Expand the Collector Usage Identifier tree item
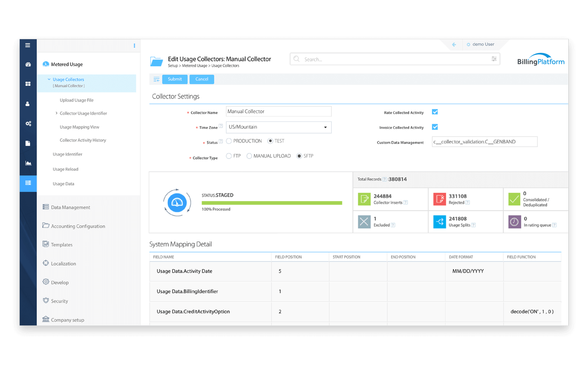The width and height of the screenshot is (588, 373). (56, 113)
